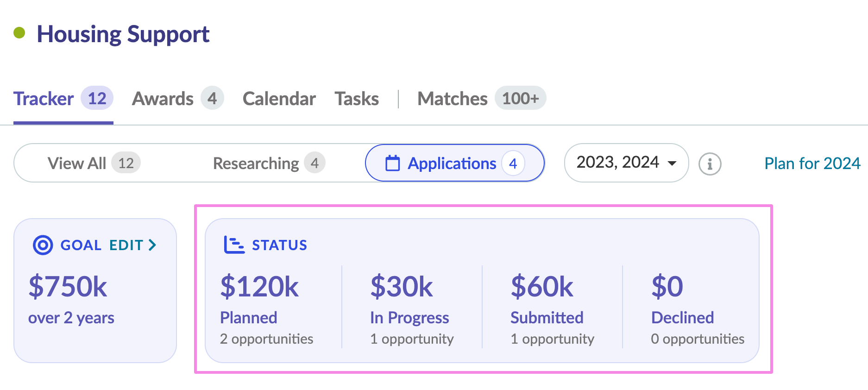Click the calendar icon in Applications filter

click(x=392, y=164)
